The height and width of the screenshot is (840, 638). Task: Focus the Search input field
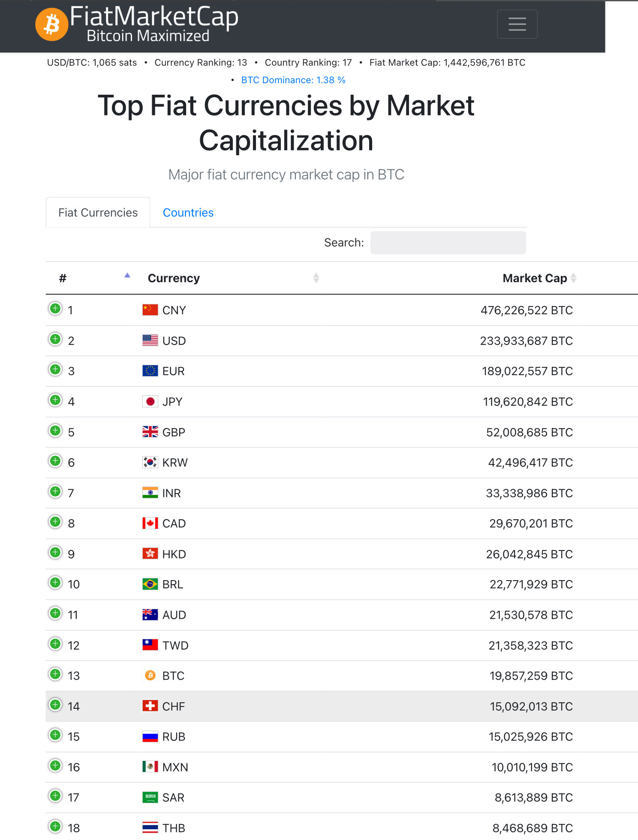448,243
